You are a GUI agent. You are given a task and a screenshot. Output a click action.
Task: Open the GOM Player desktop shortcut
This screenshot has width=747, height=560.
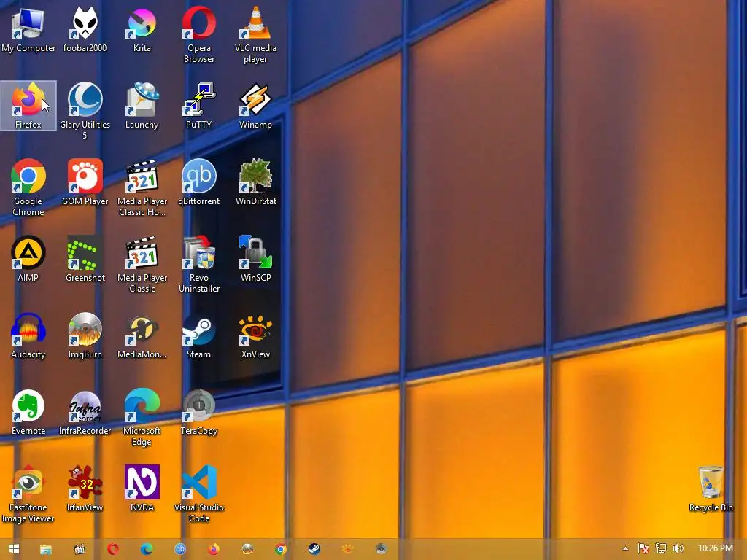(85, 182)
